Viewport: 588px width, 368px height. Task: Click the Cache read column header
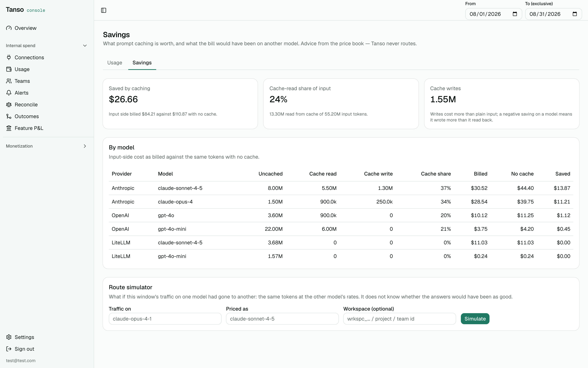click(323, 174)
